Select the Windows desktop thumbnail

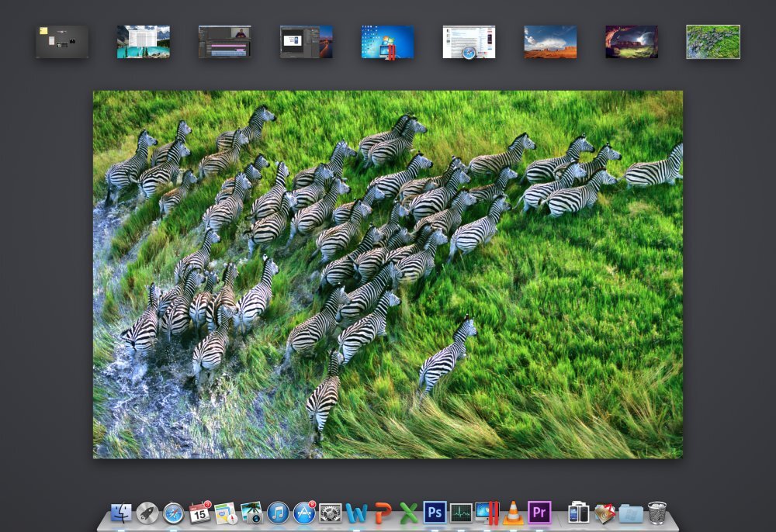click(388, 40)
